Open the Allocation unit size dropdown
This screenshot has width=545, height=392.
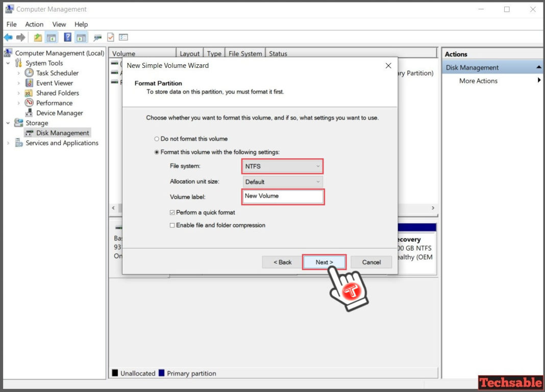tap(282, 182)
